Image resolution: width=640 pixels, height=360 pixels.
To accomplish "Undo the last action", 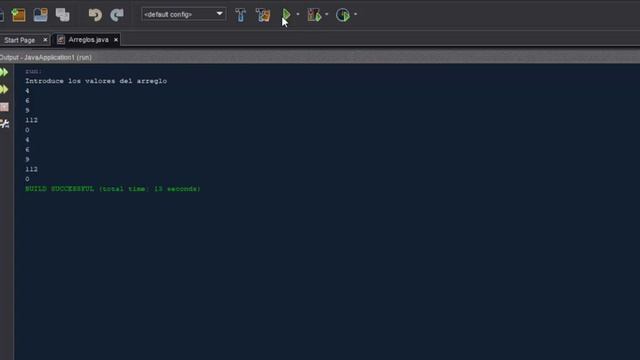I will [95, 15].
